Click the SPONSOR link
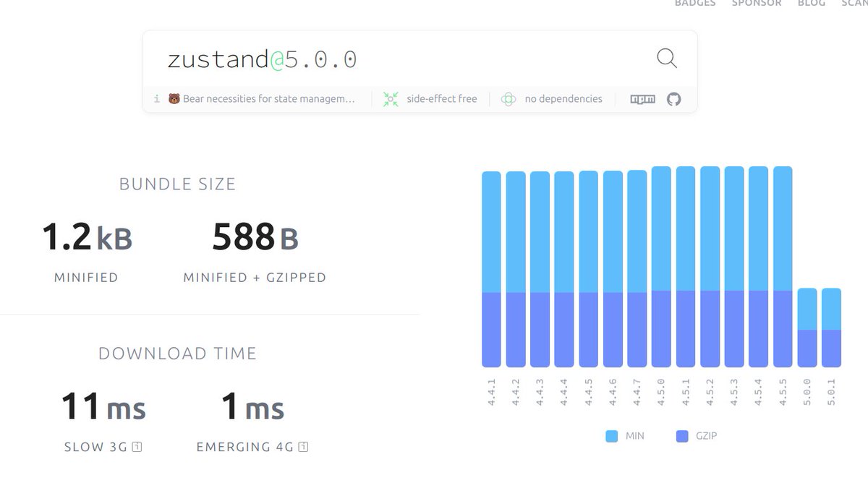The width and height of the screenshot is (868, 483). (757, 4)
